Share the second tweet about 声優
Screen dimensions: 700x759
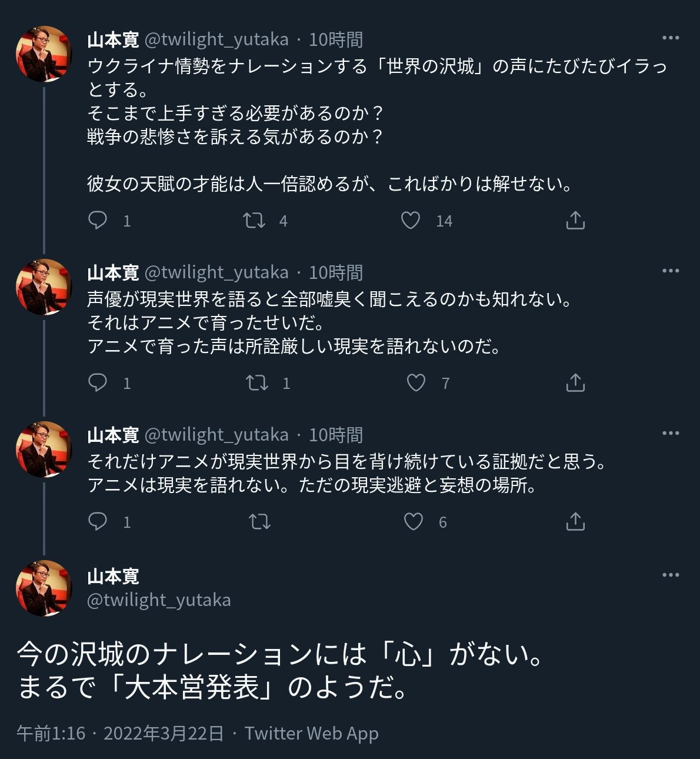[575, 383]
